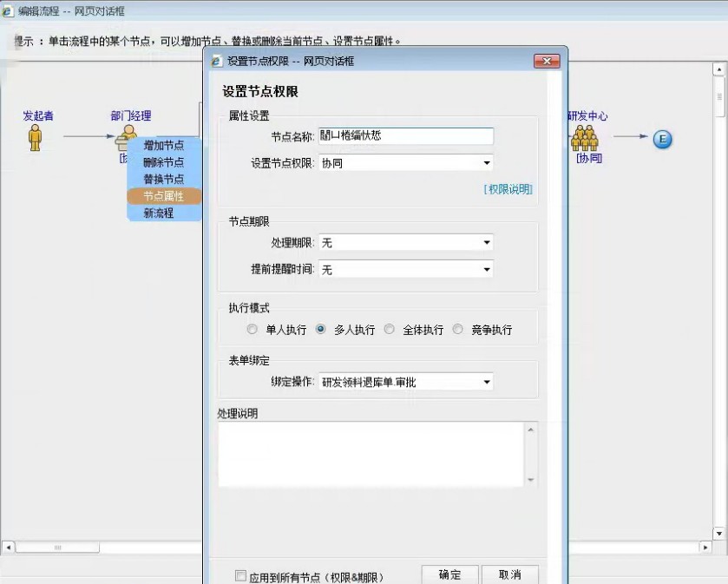Click the 发起者 person node icon
728x584 pixels.
(x=36, y=137)
